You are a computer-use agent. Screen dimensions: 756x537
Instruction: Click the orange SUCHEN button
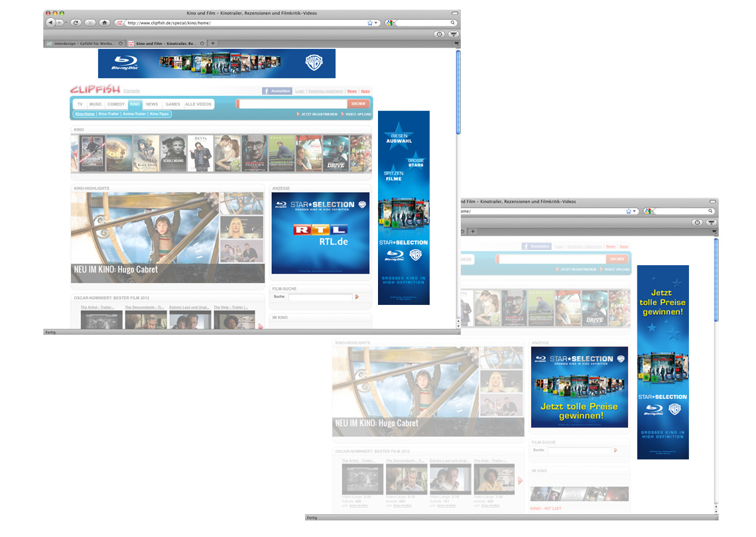tap(358, 104)
